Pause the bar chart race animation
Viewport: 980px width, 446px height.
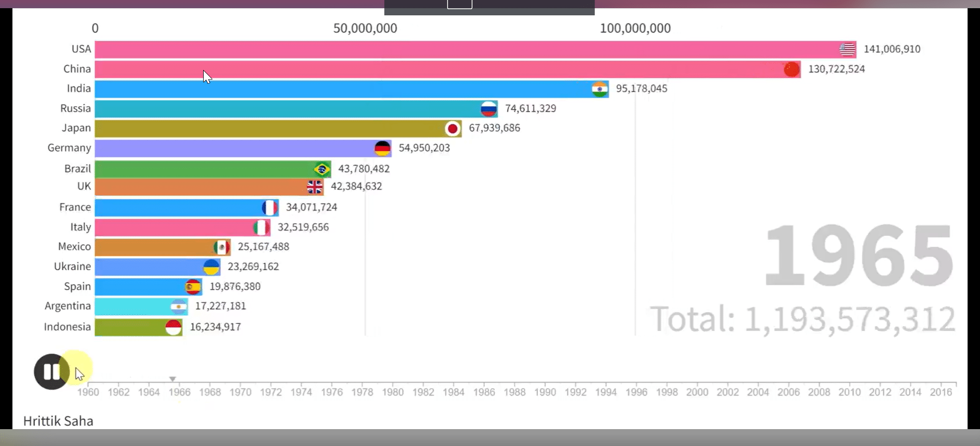point(52,371)
